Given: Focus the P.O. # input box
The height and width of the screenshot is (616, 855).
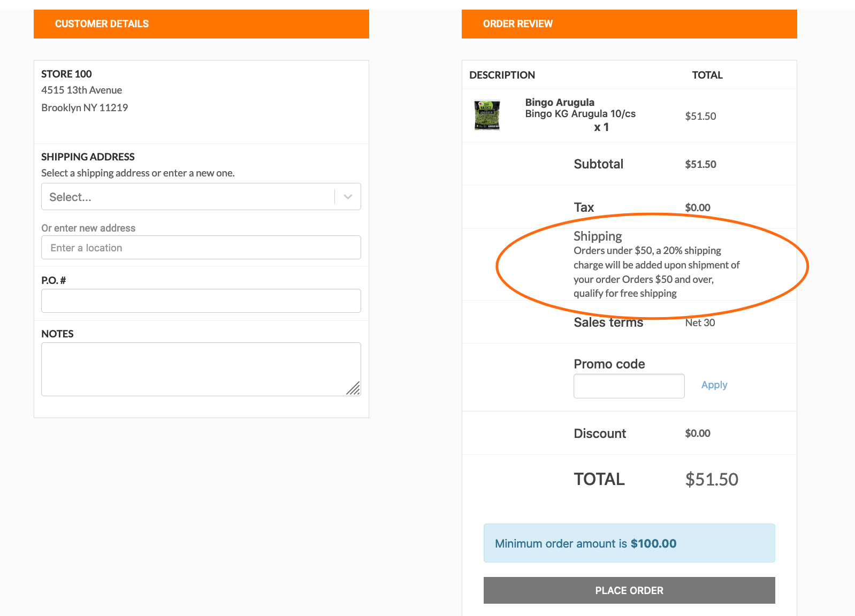Looking at the screenshot, I should pyautogui.click(x=201, y=301).
